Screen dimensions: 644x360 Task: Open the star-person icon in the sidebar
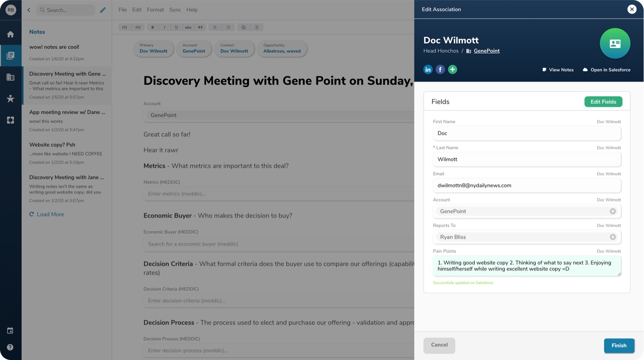click(x=11, y=99)
